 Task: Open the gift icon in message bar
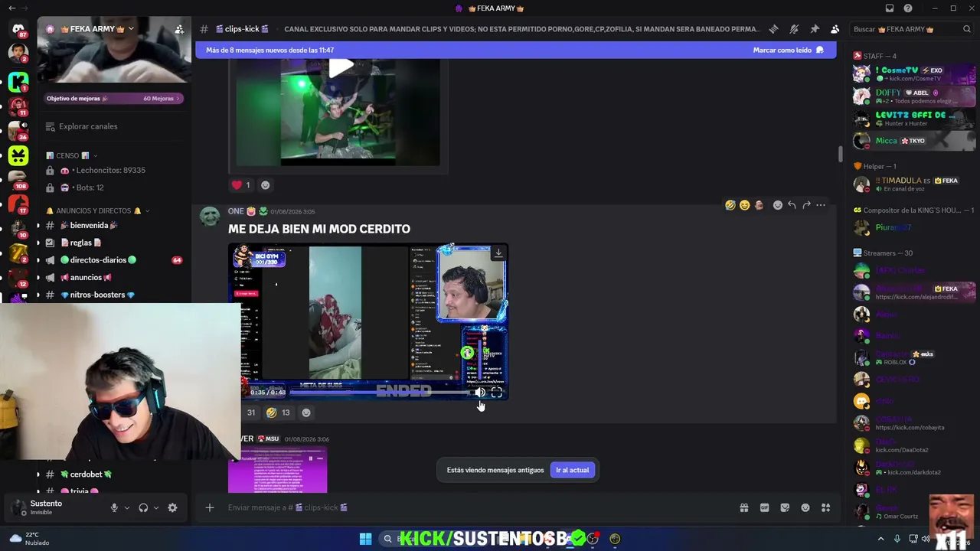click(743, 507)
